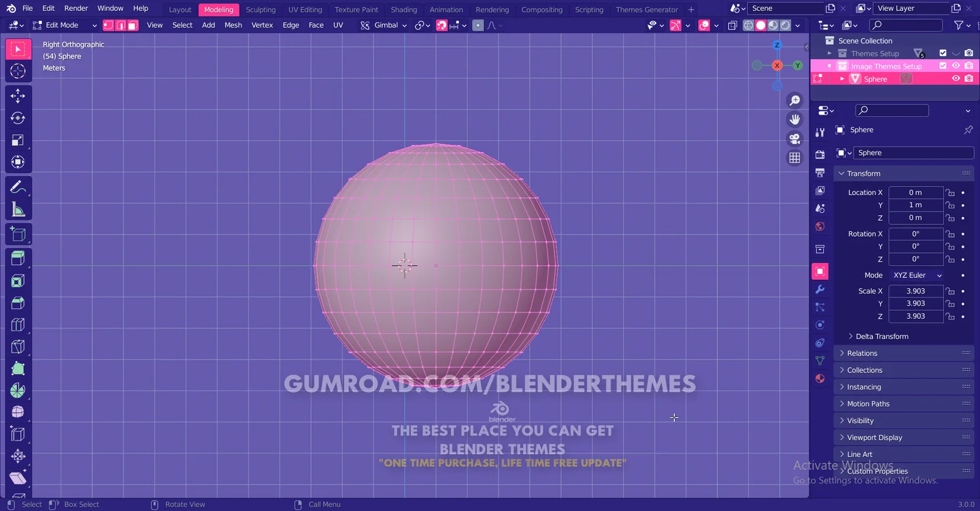Switch orthographic/perspective with grid icon

794,157
